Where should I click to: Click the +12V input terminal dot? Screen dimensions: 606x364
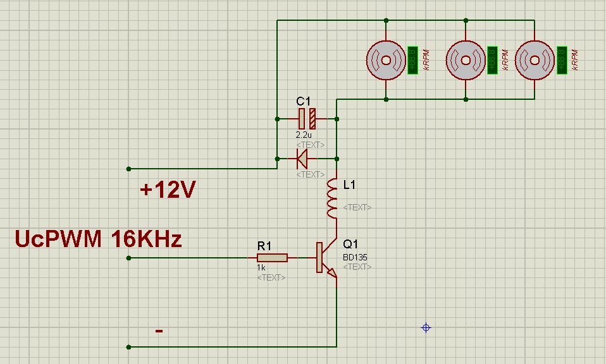coord(128,169)
